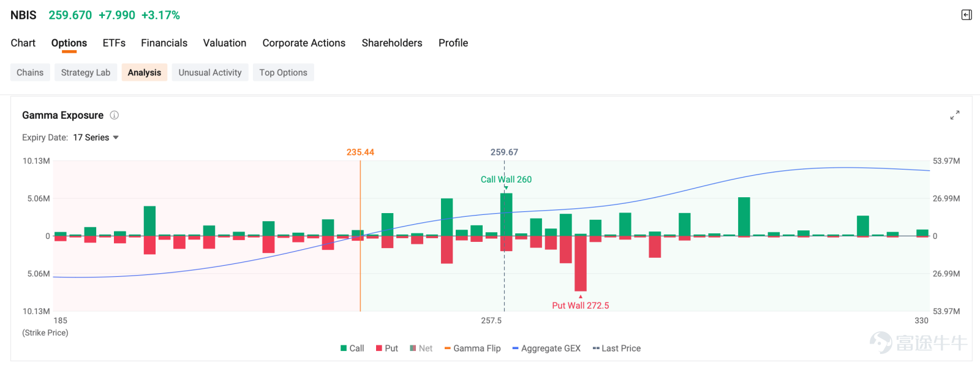
Task: Expand Gamma Exposure chart to fullscreen
Action: pyautogui.click(x=955, y=115)
